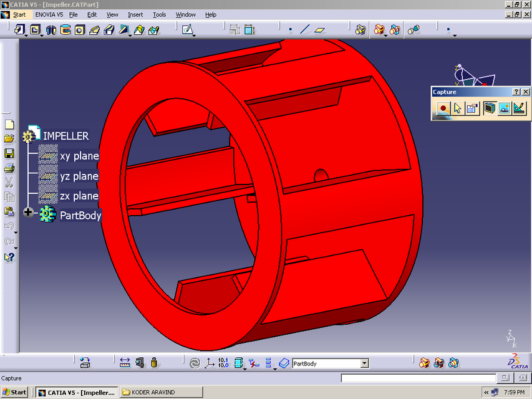Open the ENOVIA V5 menu
The image size is (532, 399).
point(48,14)
